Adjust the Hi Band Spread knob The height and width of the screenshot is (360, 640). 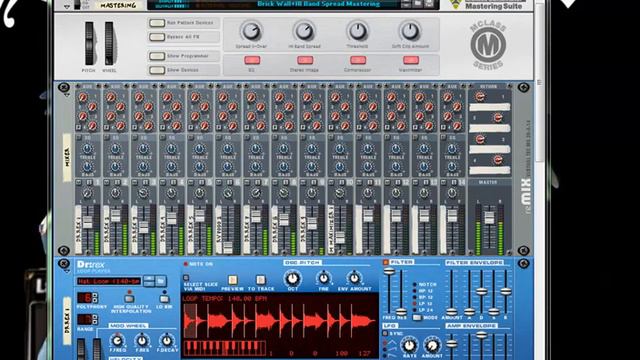tap(304, 31)
